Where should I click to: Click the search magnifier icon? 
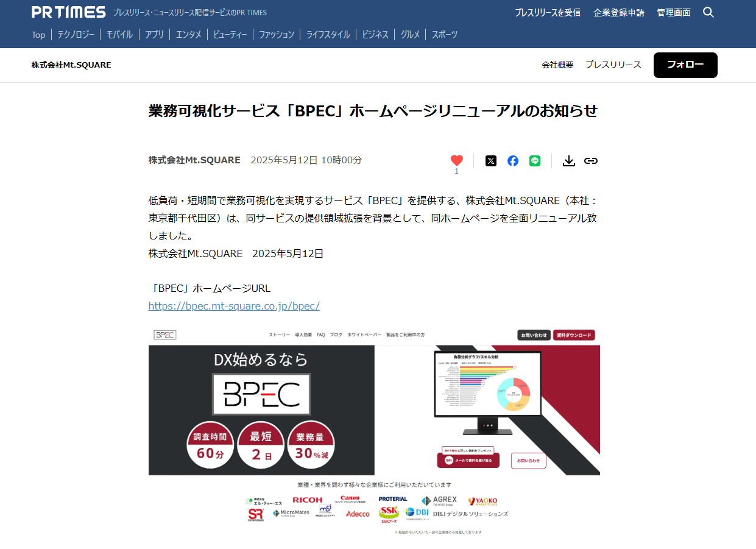[x=708, y=12]
